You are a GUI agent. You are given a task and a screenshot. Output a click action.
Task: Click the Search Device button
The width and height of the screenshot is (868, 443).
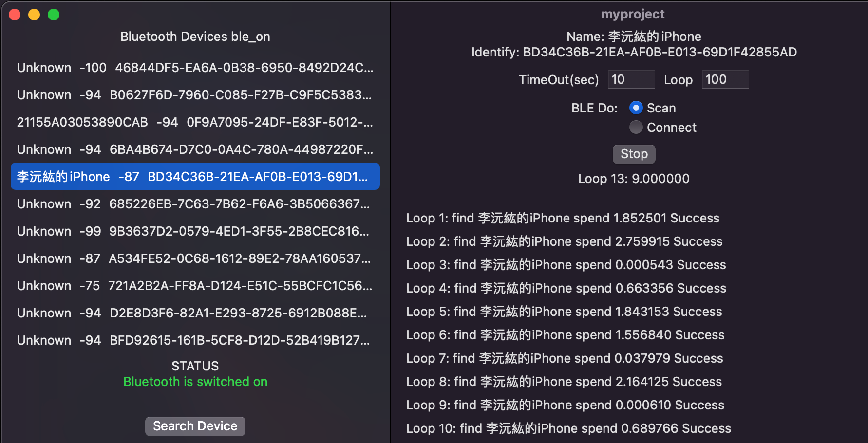point(195,426)
